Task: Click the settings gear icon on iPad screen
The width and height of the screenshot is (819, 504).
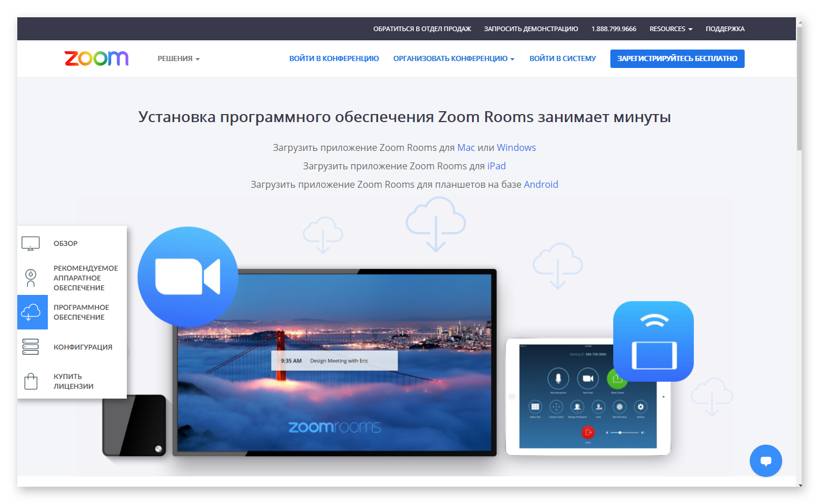Action: (x=640, y=407)
